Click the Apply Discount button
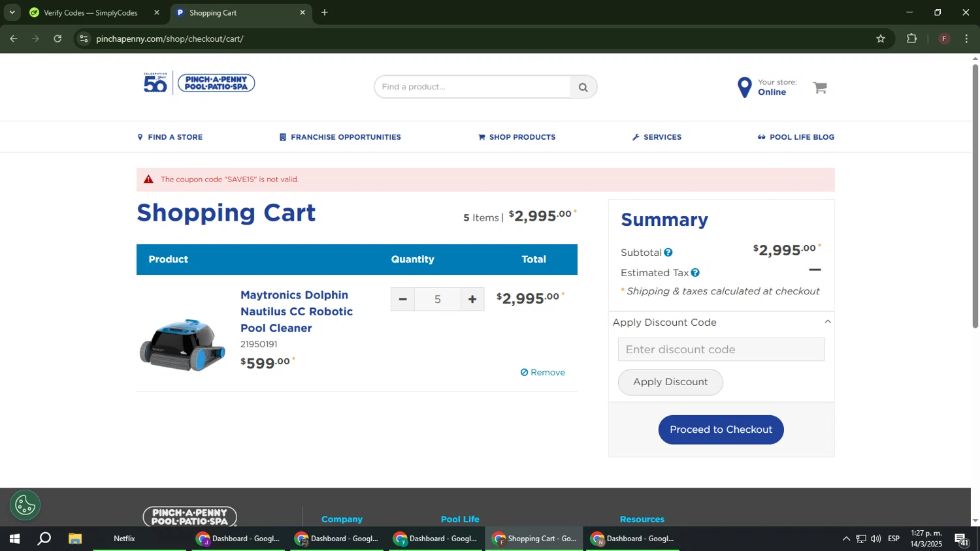This screenshot has height=551, width=980. [670, 382]
